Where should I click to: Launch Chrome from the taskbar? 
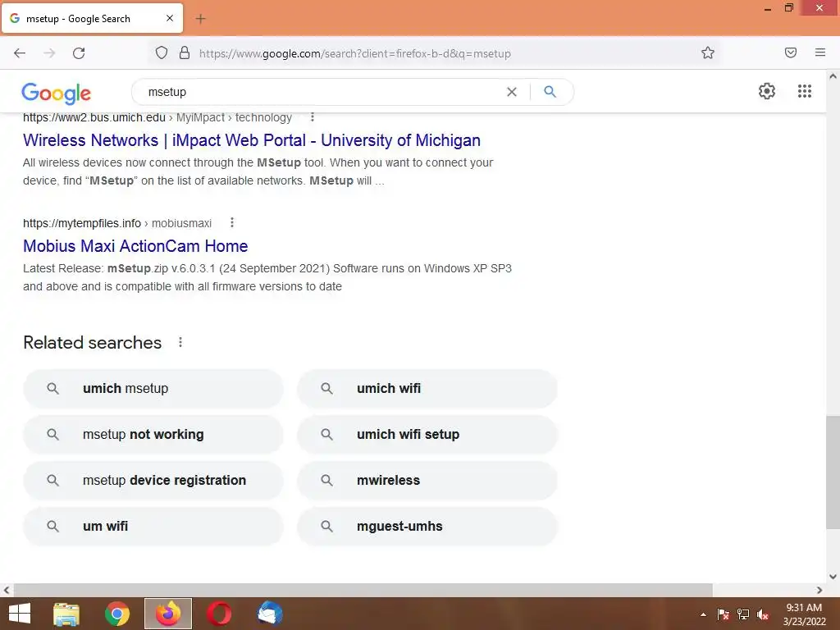pos(116,614)
